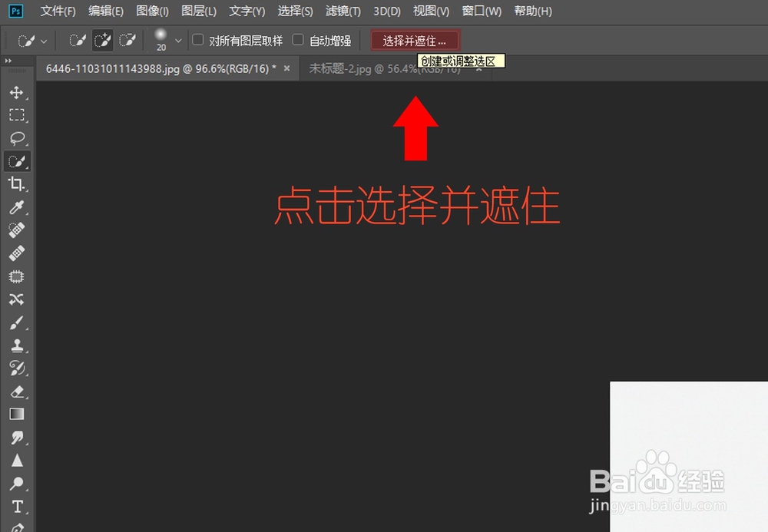Select the Clone Stamp tool
The image size is (768, 532).
coord(17,345)
